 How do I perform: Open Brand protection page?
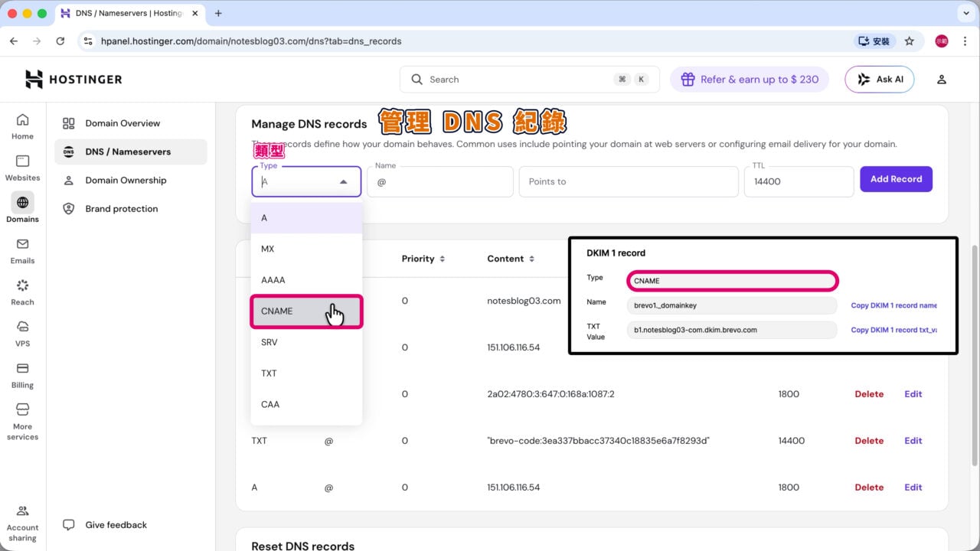130,208
